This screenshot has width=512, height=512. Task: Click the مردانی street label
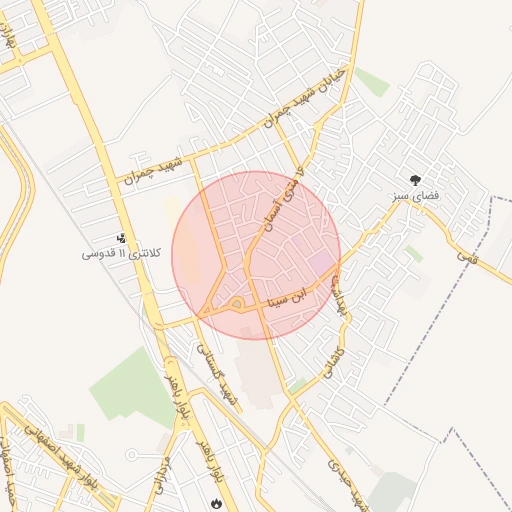[164, 475]
